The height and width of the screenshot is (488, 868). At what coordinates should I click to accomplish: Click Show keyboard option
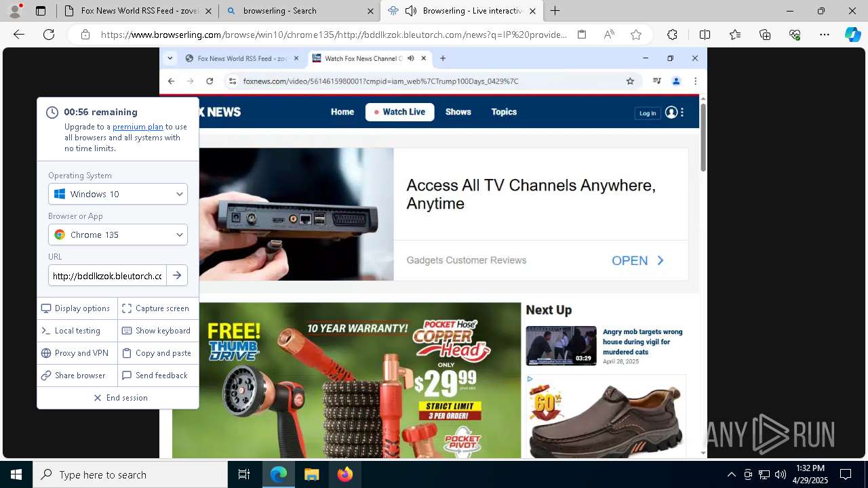156,331
